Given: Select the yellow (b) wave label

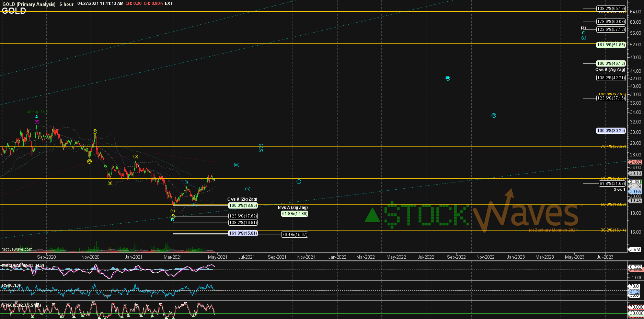Looking at the screenshot, I should [x=136, y=156].
